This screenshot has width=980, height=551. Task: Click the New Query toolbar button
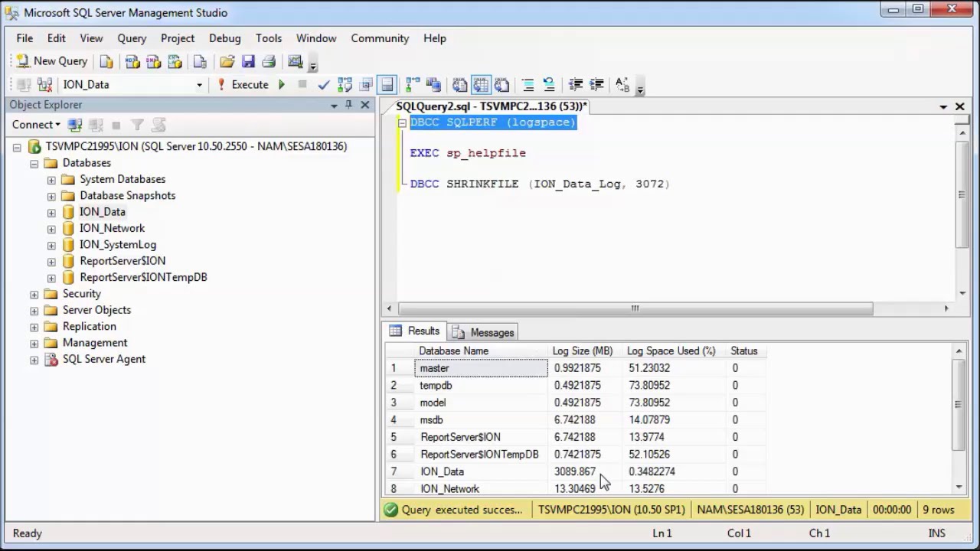51,61
